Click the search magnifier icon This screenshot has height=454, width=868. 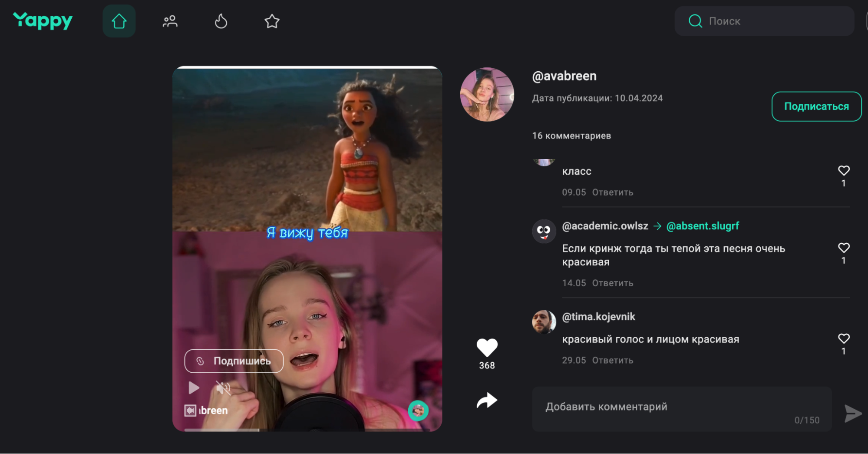pos(695,21)
